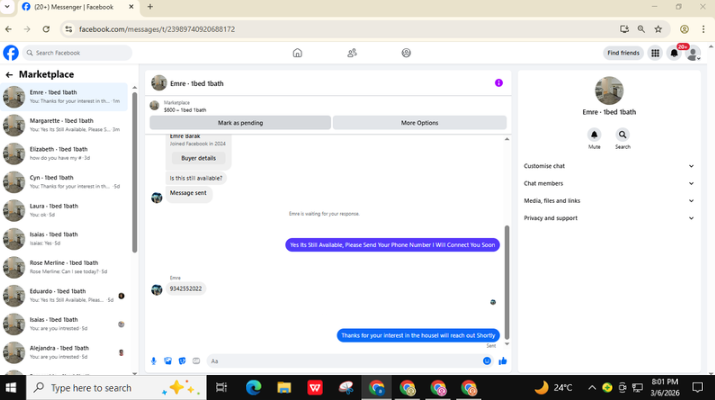Viewport: 715px width, 400px height.
Task: Open the Groups icon in top navigation
Action: (406, 53)
